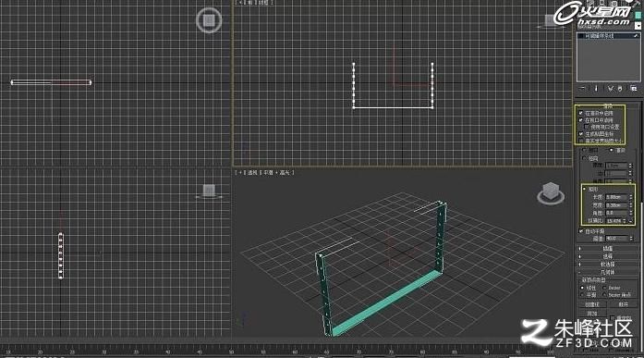Toggle the 生成贴图坐标 checkbox
Screen dimensions: 644x358
(581, 134)
